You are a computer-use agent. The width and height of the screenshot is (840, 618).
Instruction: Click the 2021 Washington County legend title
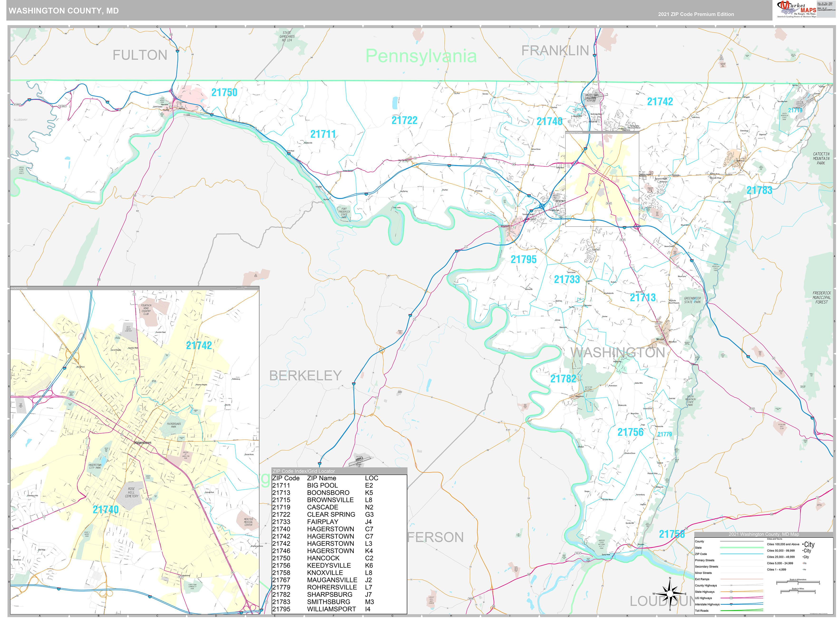point(764,534)
